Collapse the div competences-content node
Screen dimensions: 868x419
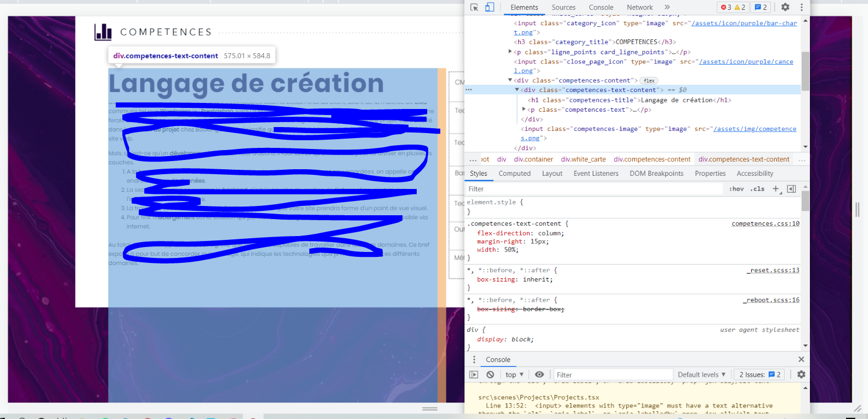coord(510,80)
